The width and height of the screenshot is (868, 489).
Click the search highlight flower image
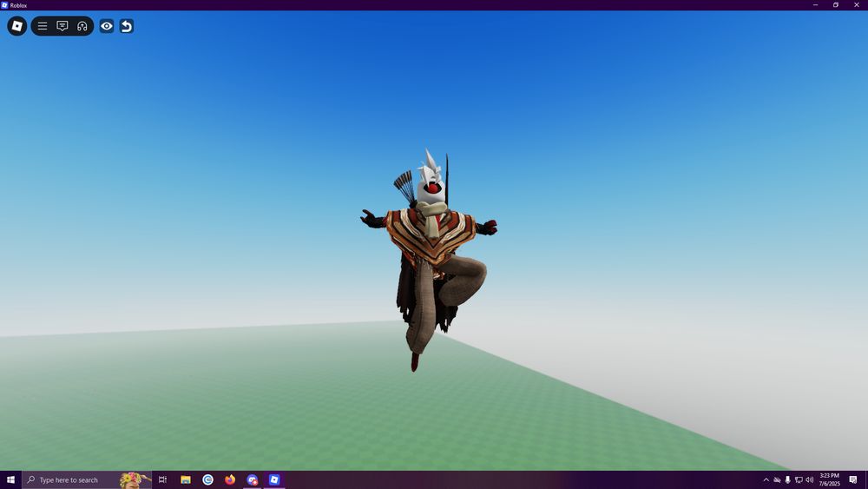(x=135, y=479)
